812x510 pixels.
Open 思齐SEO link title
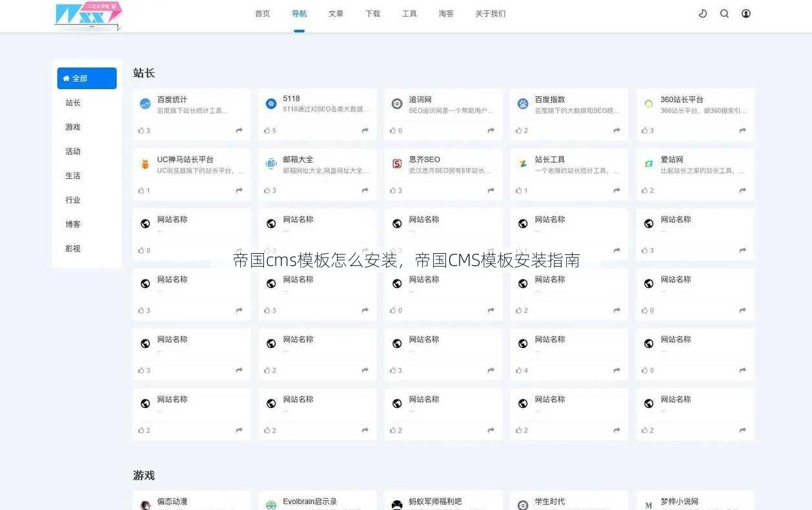425,159
